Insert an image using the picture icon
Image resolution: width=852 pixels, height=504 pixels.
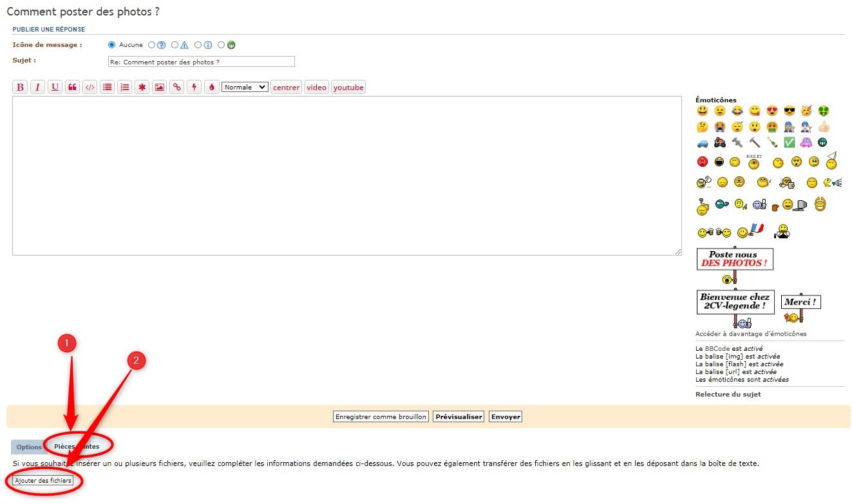(x=159, y=88)
